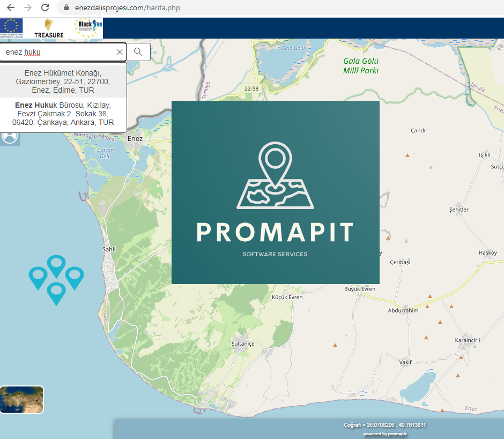Select the leftmost blue map pin
This screenshot has width=504, height=439.
38,277
